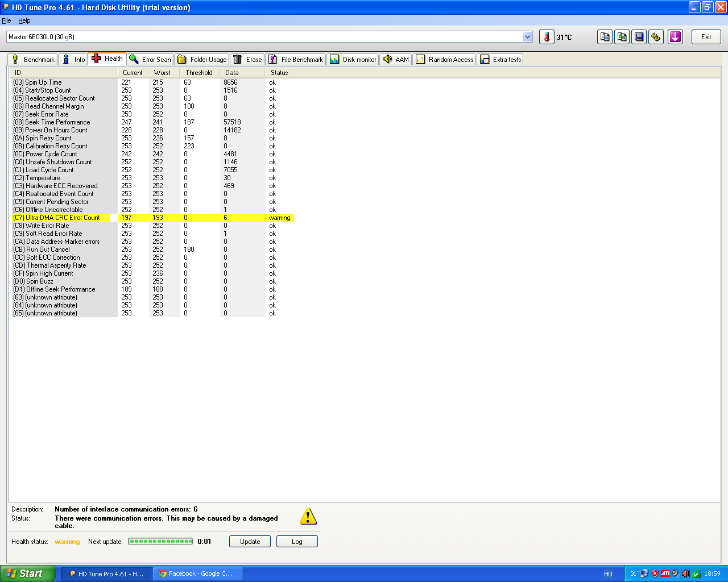Viewport: 728px width, 582px height.
Task: Click the Threshold column header
Action: (199, 73)
